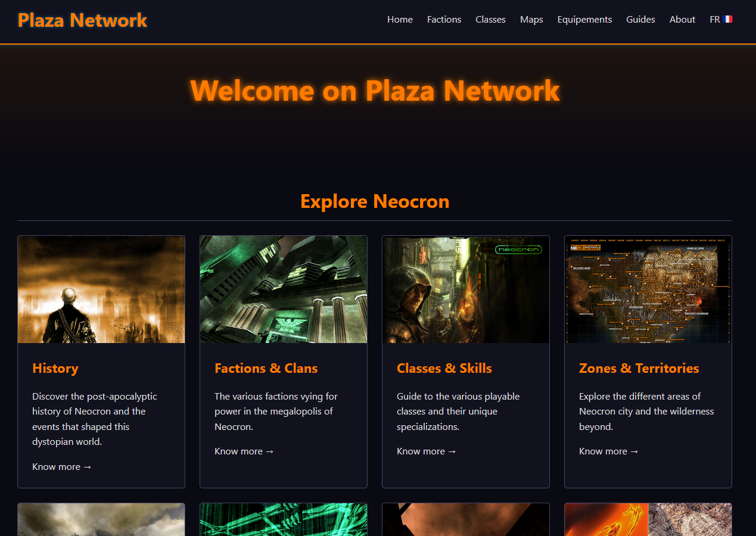Viewport: 756px width, 536px height.
Task: Go to the Factions page
Action: pyautogui.click(x=444, y=20)
